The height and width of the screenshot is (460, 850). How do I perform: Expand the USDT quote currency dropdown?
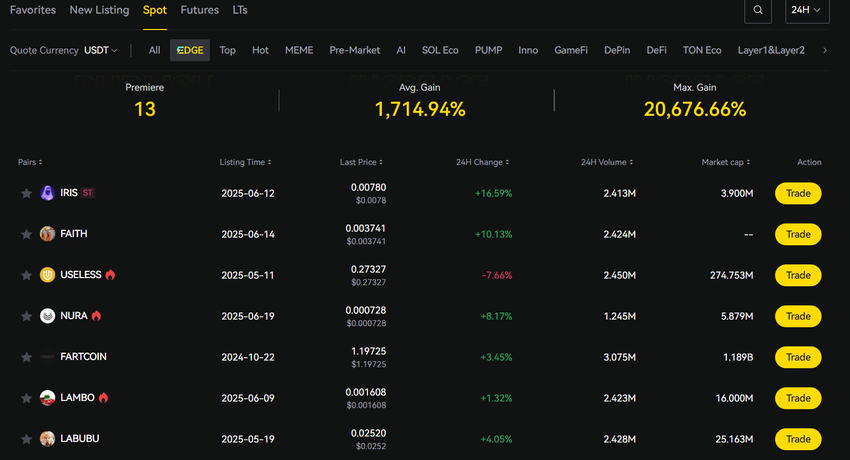click(x=100, y=50)
